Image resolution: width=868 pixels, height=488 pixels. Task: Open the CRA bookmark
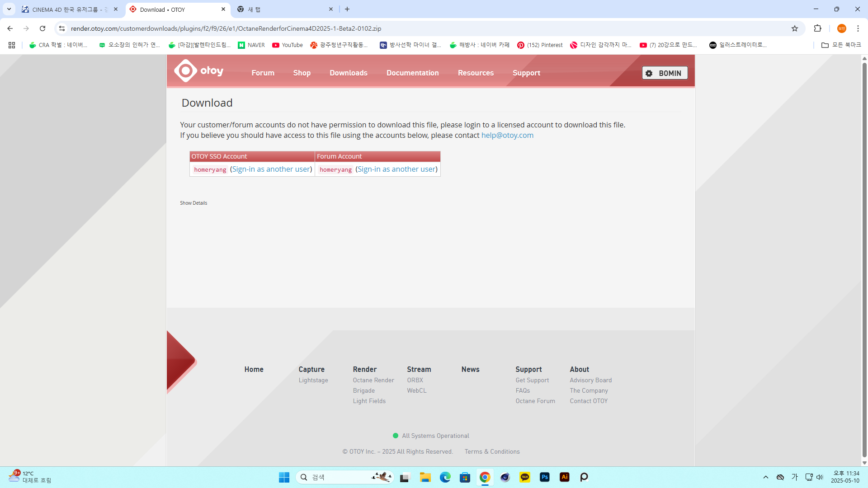click(58, 45)
